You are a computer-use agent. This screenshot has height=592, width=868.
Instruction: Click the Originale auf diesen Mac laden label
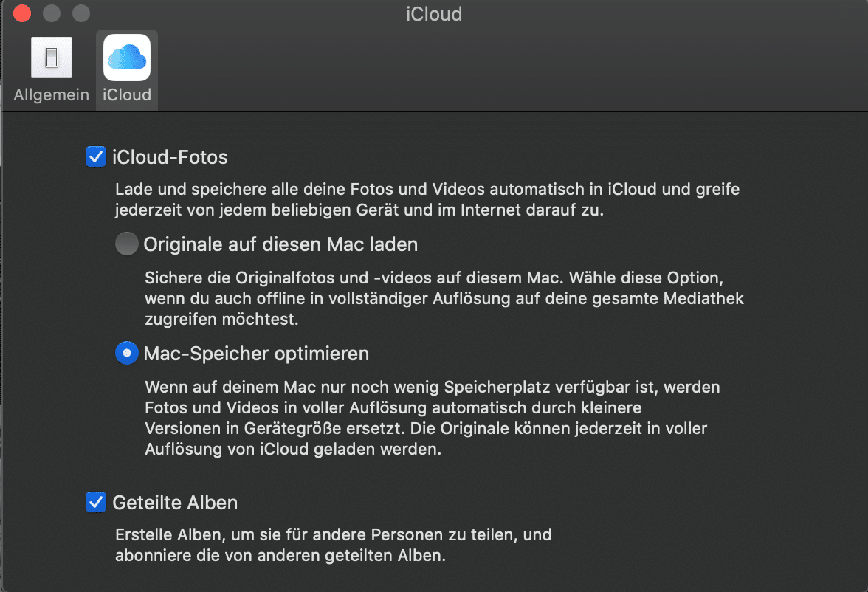[280, 244]
